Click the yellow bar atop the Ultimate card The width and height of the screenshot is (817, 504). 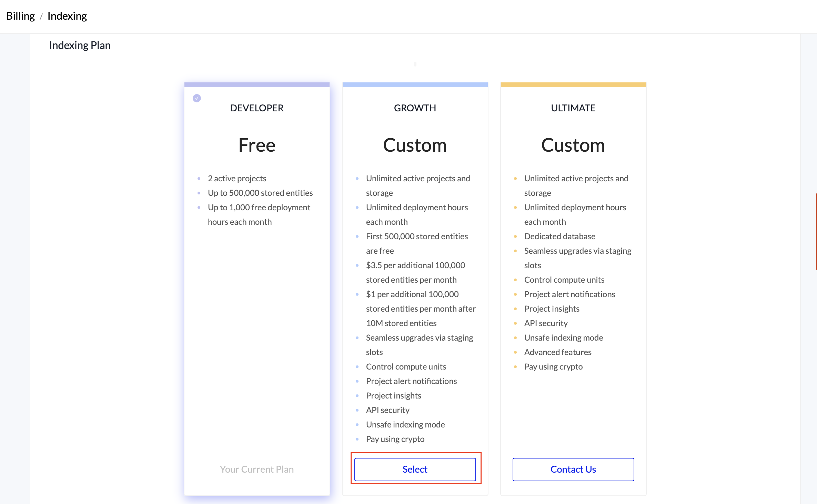tap(573, 85)
